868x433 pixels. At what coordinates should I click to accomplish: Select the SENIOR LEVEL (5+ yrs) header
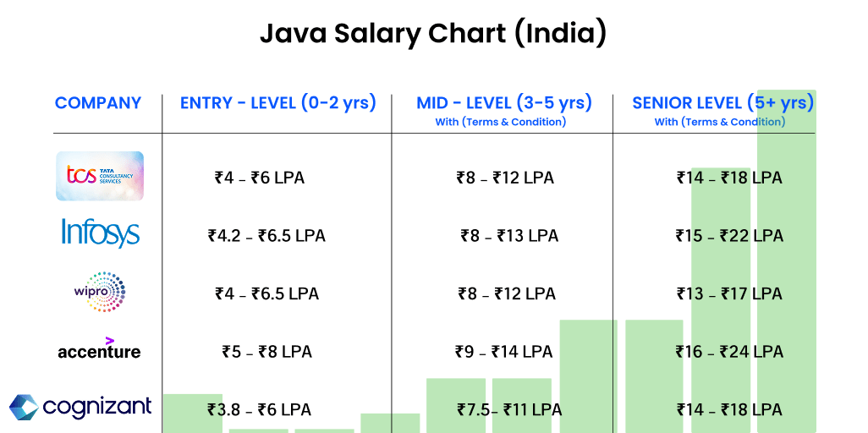[x=723, y=103]
